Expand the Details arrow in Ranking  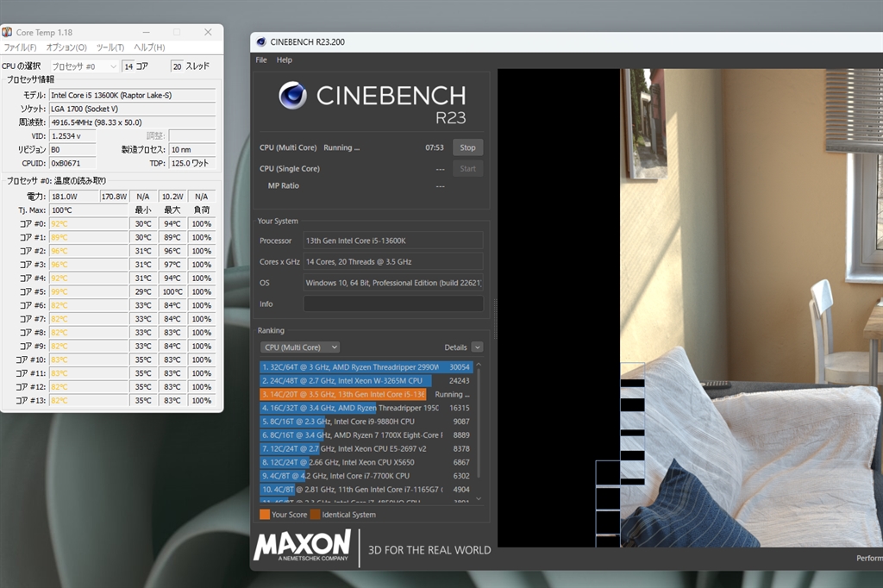pos(477,347)
